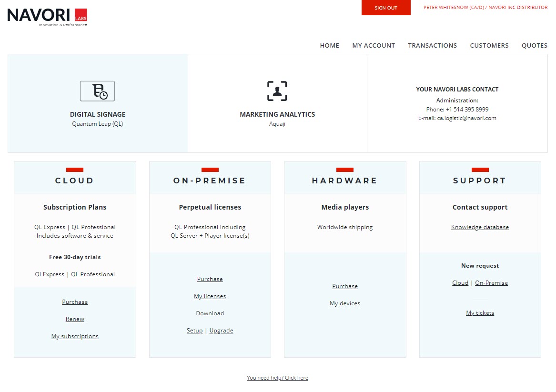Click the Marketing Analytics Aquaji icon
The height and width of the screenshot is (392, 556).
point(277,91)
